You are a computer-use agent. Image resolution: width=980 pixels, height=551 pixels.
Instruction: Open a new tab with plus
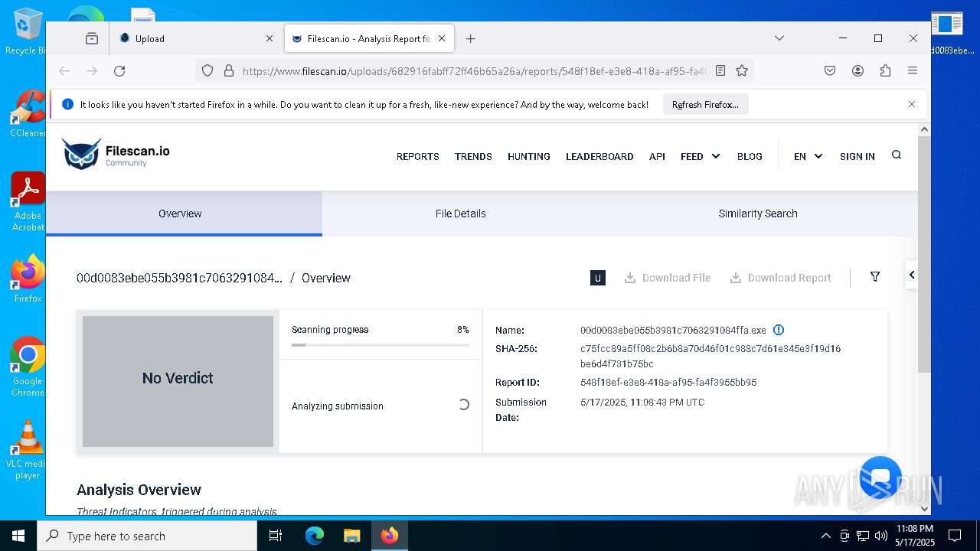[x=471, y=38]
